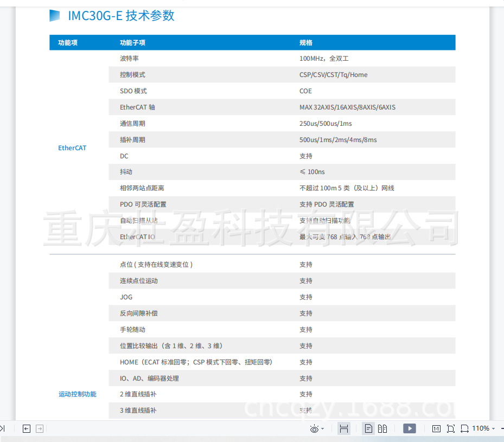Fit the page to the window
This screenshot has width=504, height=442.
[450, 428]
